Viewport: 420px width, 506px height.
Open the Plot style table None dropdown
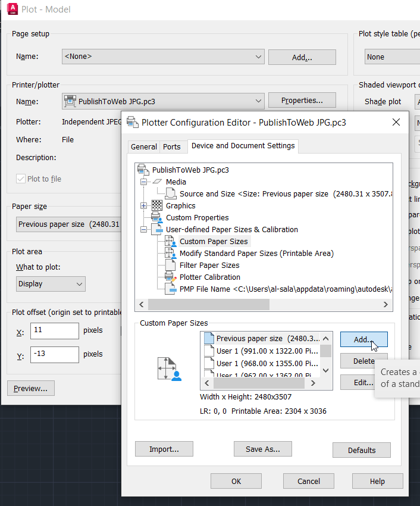click(392, 57)
